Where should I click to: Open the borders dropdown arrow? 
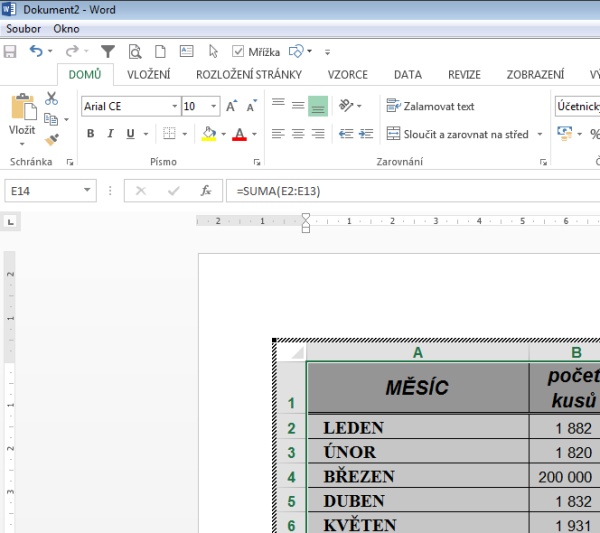point(185,134)
